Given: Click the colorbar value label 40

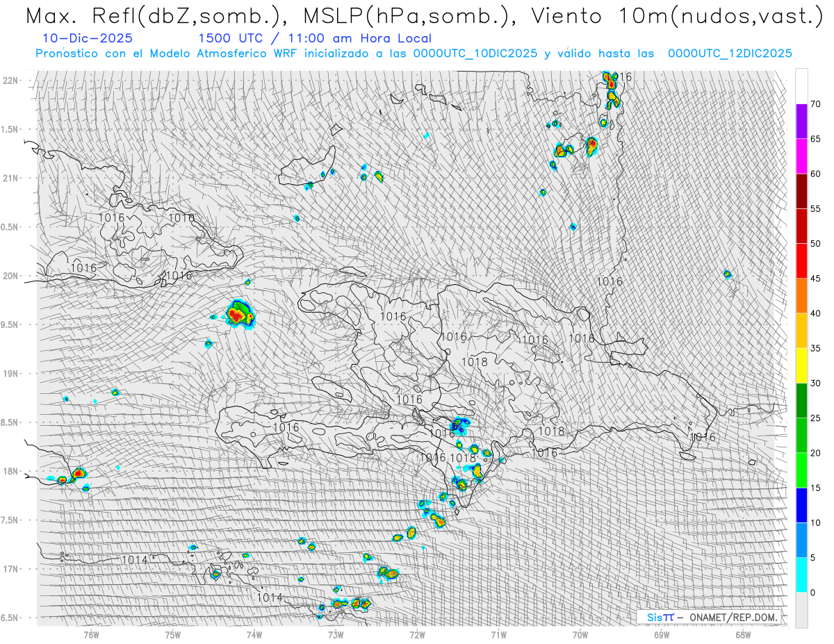Looking at the screenshot, I should click(815, 313).
